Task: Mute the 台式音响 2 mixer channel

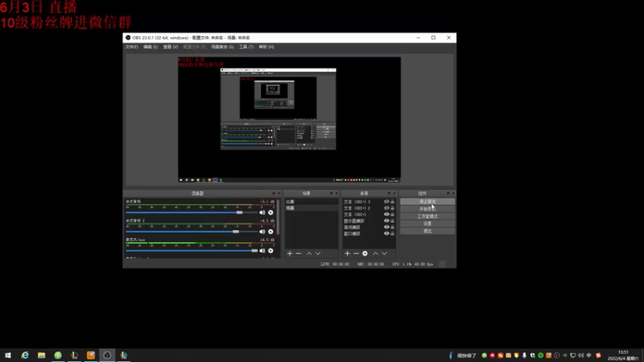Action: point(262,232)
